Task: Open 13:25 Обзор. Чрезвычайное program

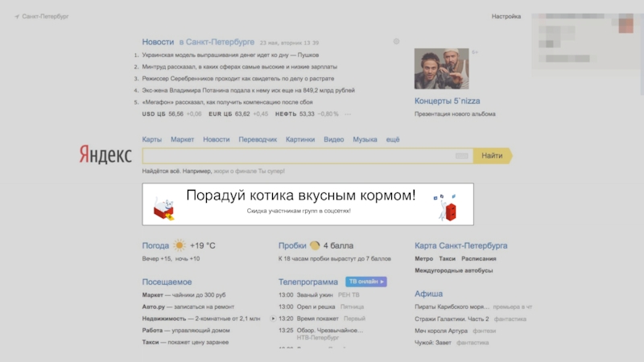Action: point(320,331)
